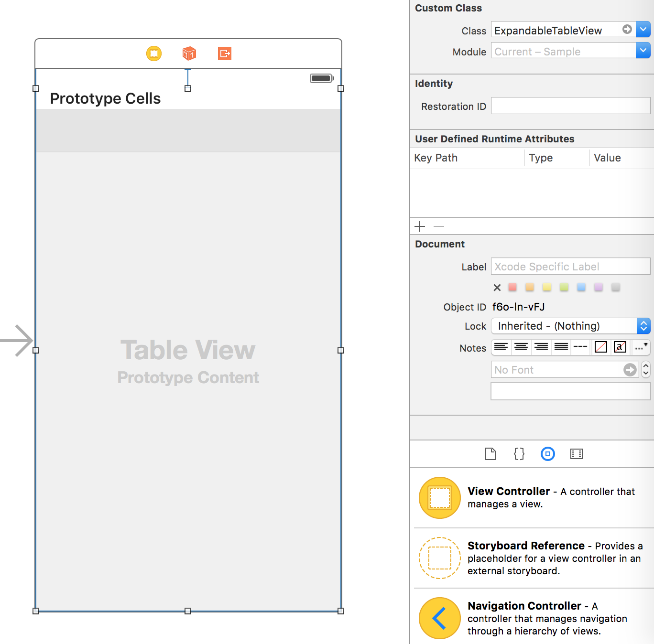
Task: Click the First Responder cube icon
Action: click(188, 54)
